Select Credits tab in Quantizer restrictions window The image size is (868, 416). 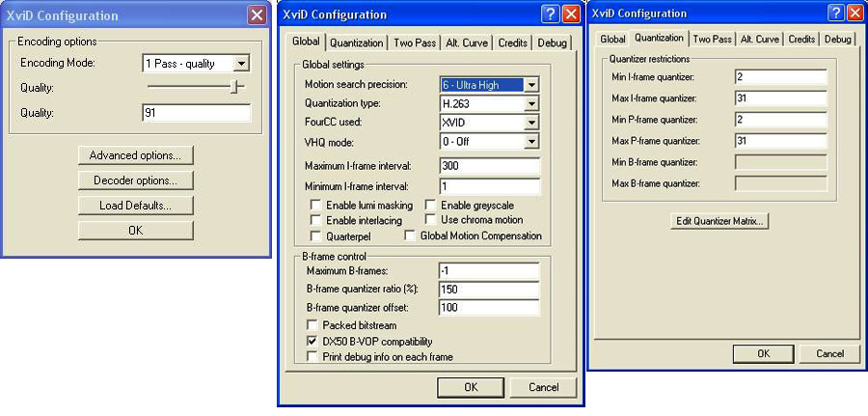click(x=801, y=40)
